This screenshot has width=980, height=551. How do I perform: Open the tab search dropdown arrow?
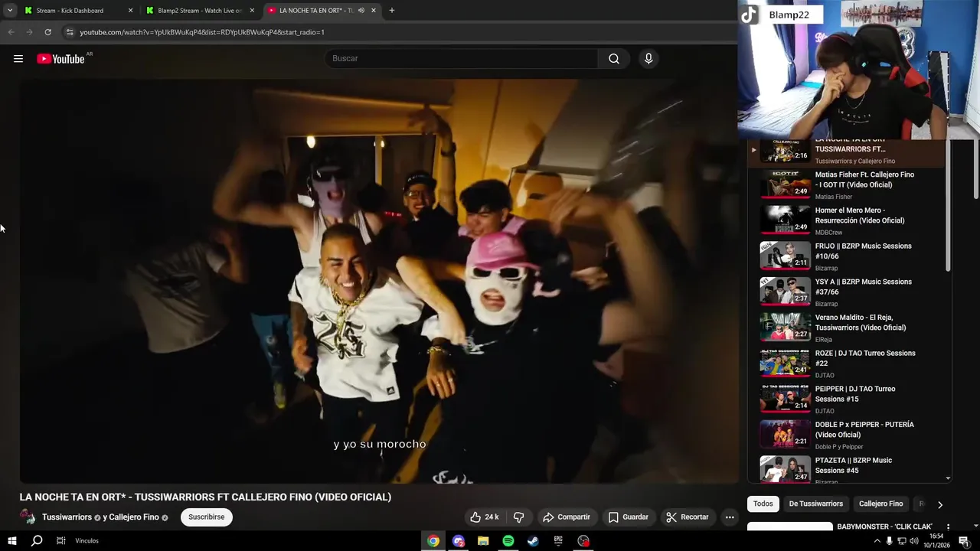pos(10,11)
